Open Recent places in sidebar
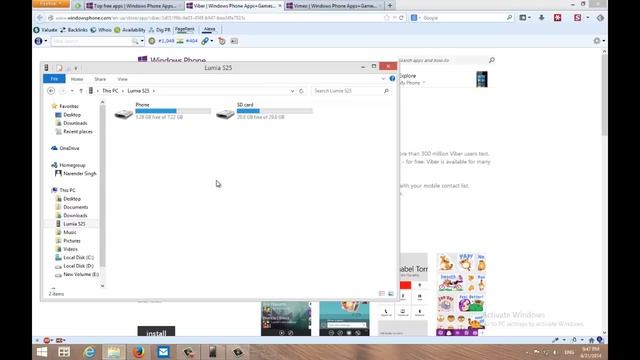 click(78, 131)
